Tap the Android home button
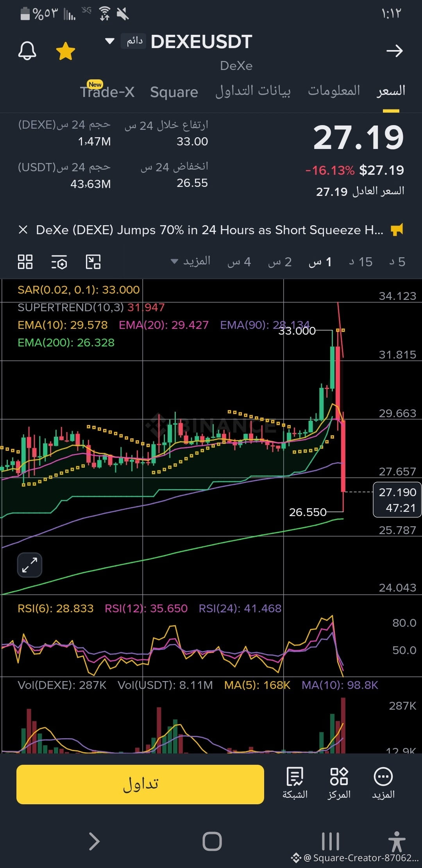Viewport: 422px width, 868px height. [x=212, y=841]
